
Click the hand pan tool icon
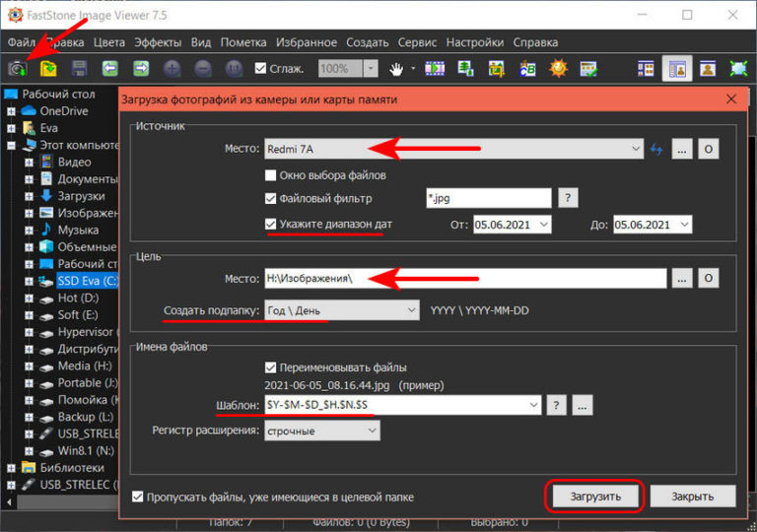397,69
